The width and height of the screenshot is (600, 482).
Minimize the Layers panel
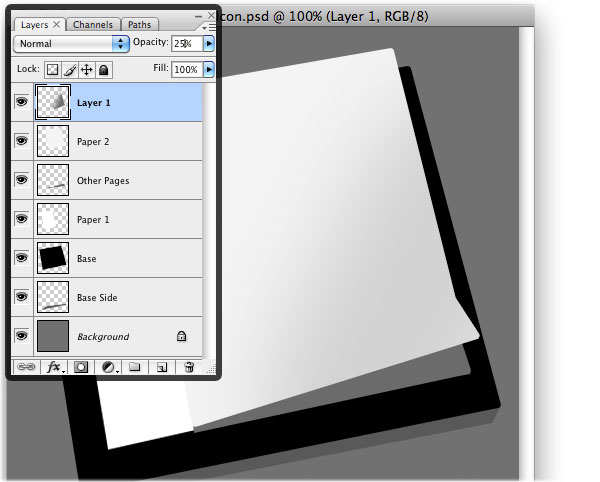(198, 16)
